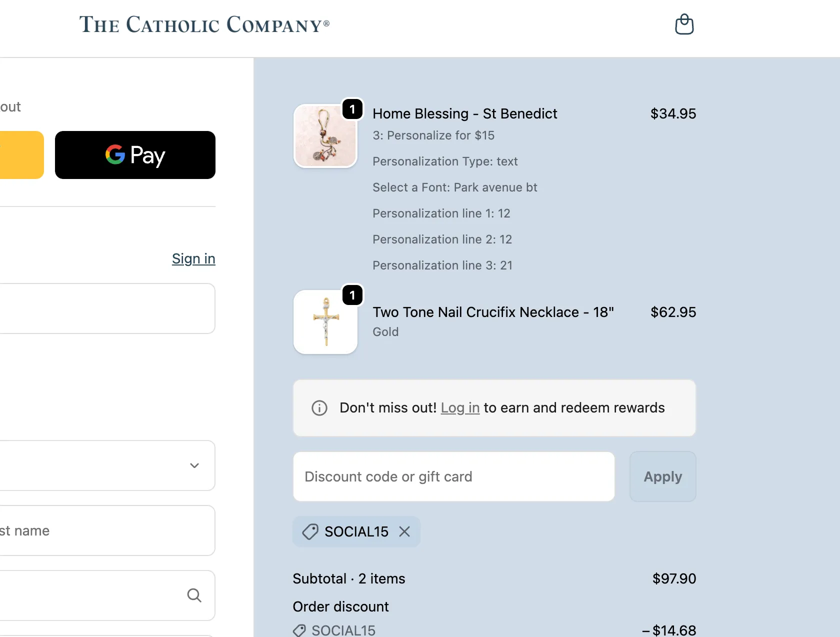Viewport: 840px width, 637px height.
Task: Click the tag icon on SOCIAL15 chip
Action: 310,531
